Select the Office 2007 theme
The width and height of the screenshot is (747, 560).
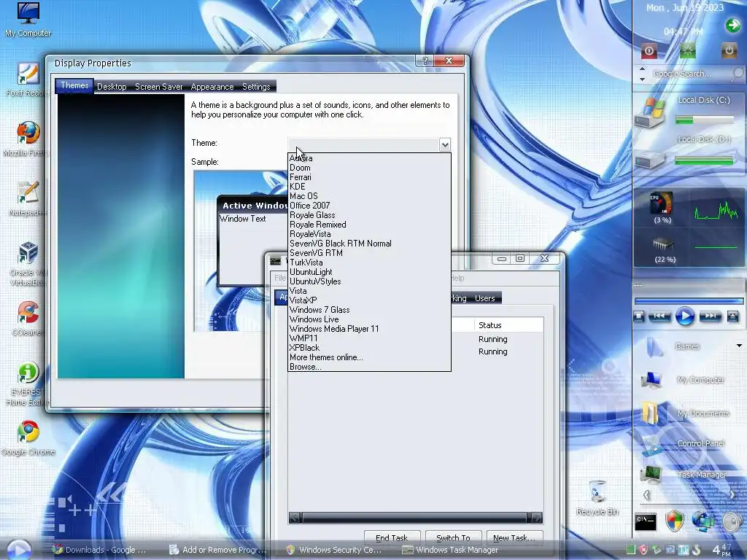(369, 206)
